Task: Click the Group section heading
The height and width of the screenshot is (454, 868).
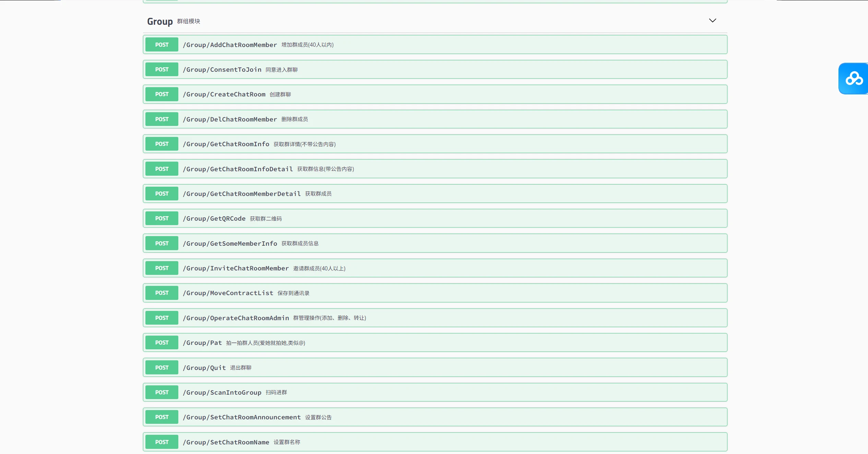Action: [x=160, y=21]
